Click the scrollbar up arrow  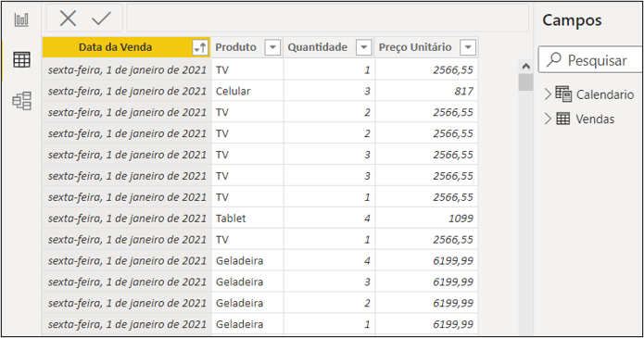525,66
